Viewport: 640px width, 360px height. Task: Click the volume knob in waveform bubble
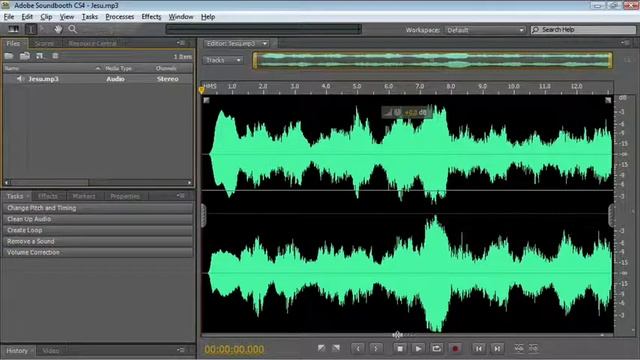click(397, 112)
